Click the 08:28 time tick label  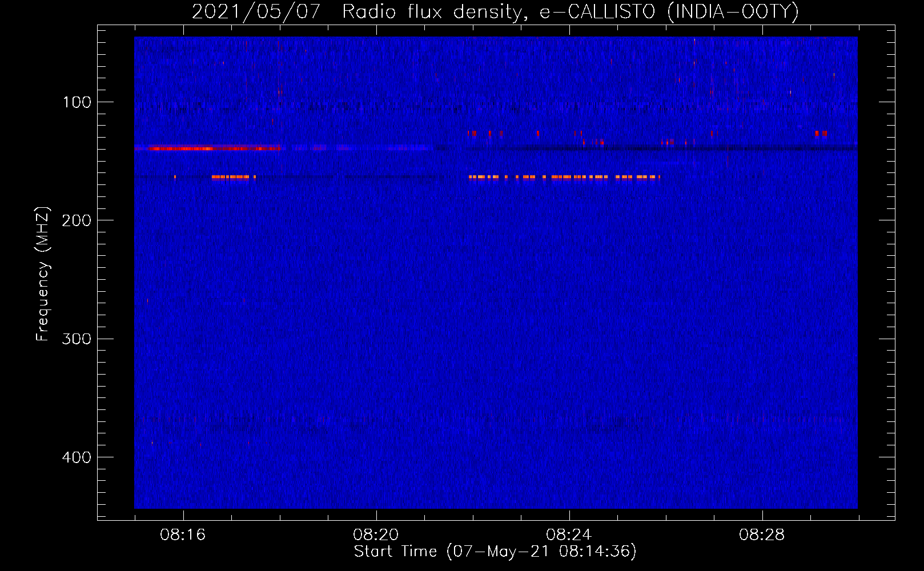tap(762, 535)
